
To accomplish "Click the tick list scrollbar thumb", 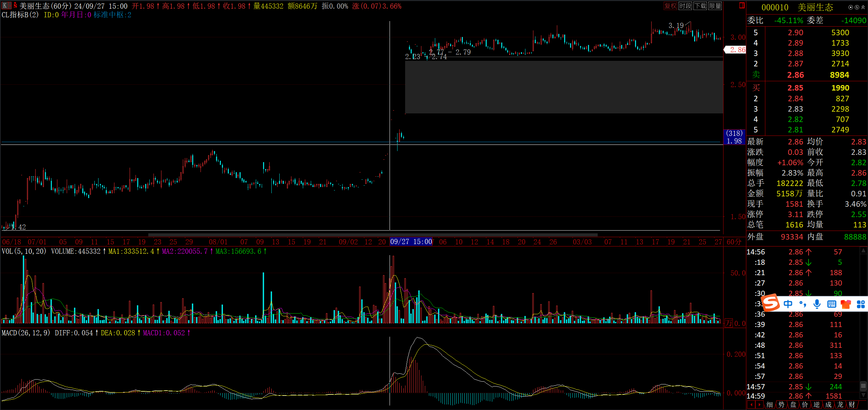I will 863,385.
